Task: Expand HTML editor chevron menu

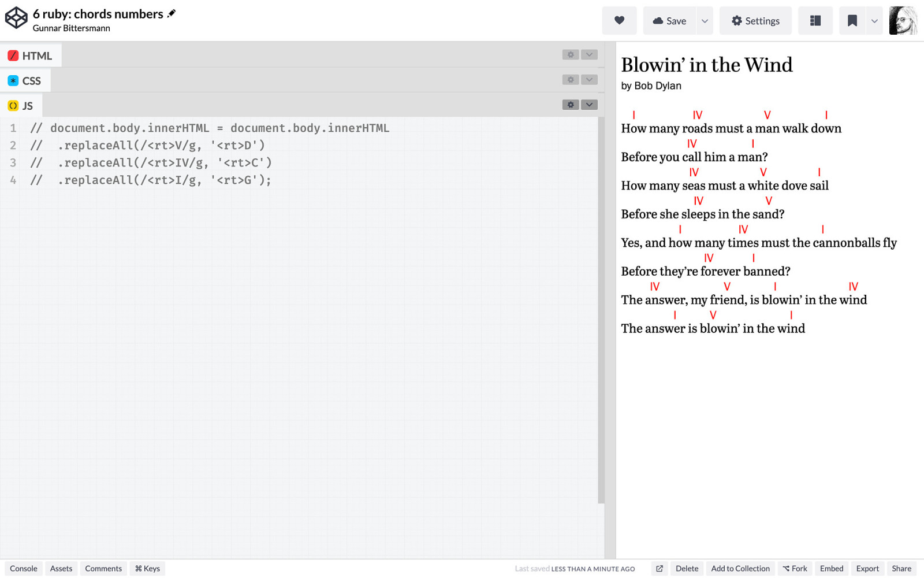Action: (x=589, y=54)
